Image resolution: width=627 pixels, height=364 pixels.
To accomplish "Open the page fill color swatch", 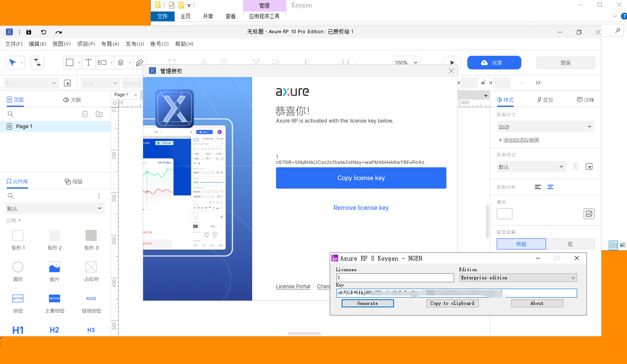I will pos(504,214).
